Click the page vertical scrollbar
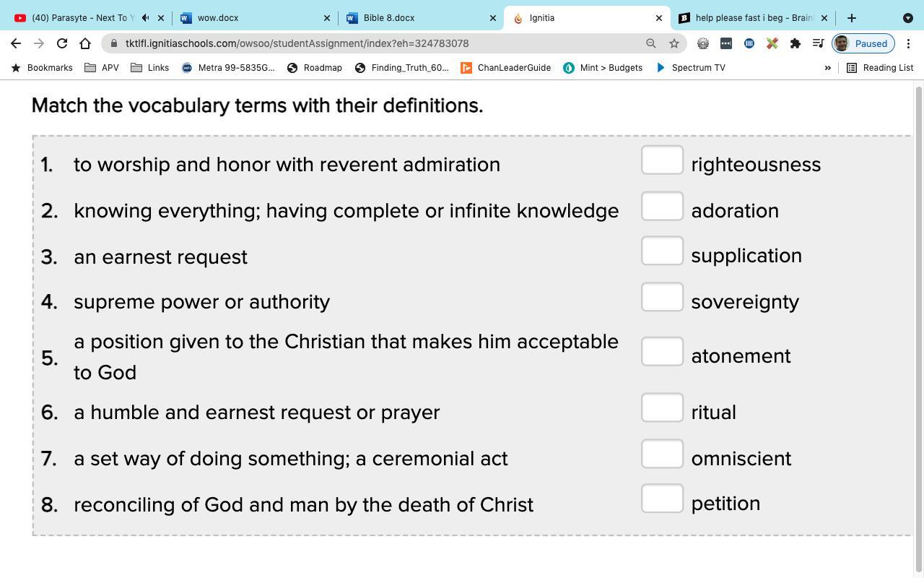924x578 pixels. pyautogui.click(x=918, y=325)
